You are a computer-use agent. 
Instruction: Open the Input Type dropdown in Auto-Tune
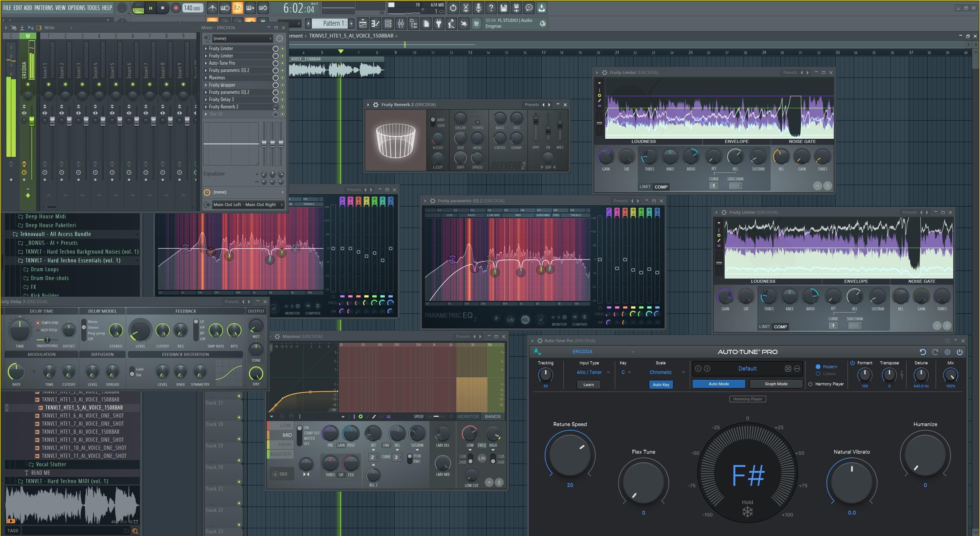[x=588, y=372]
